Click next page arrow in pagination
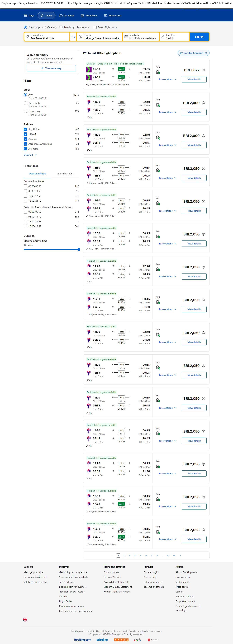 (180, 555)
